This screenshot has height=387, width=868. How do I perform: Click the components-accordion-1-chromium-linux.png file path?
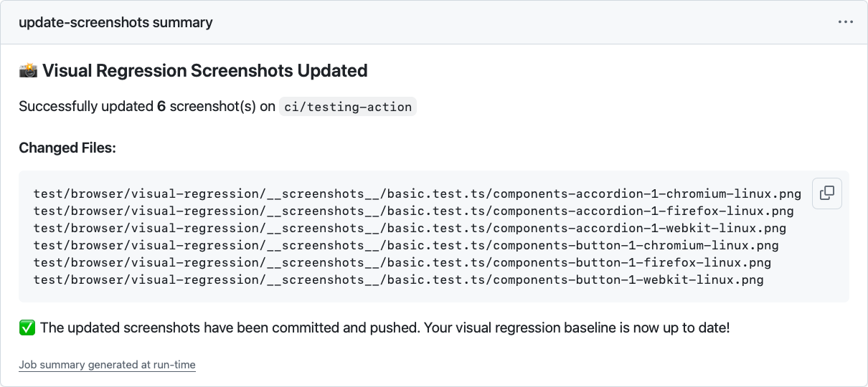pyautogui.click(x=417, y=193)
